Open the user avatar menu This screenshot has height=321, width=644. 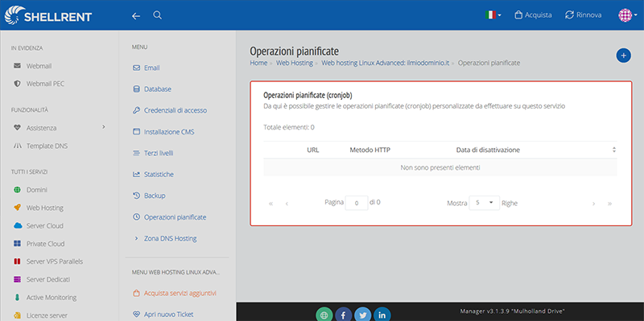(625, 15)
